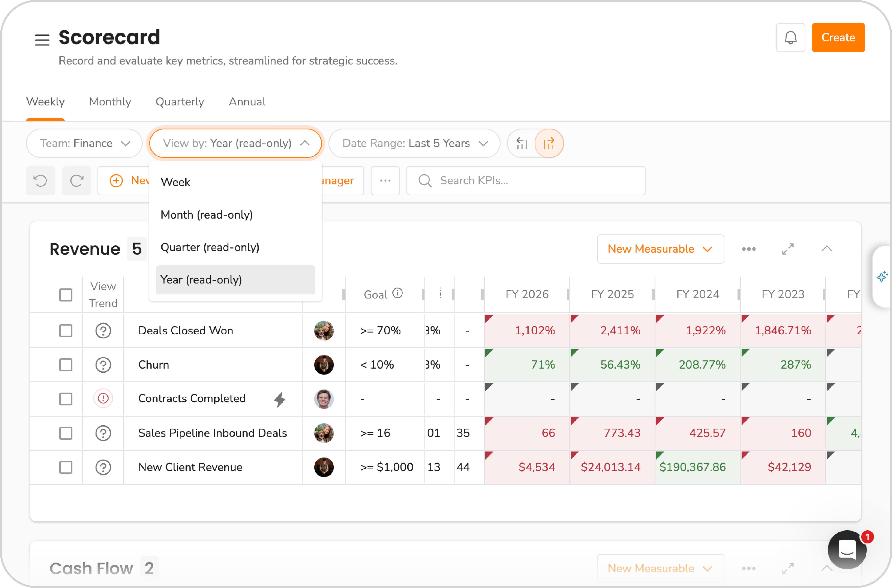Screen dimensions: 892x588
Task: Open the AI sparkle side panel
Action: pyautogui.click(x=882, y=277)
